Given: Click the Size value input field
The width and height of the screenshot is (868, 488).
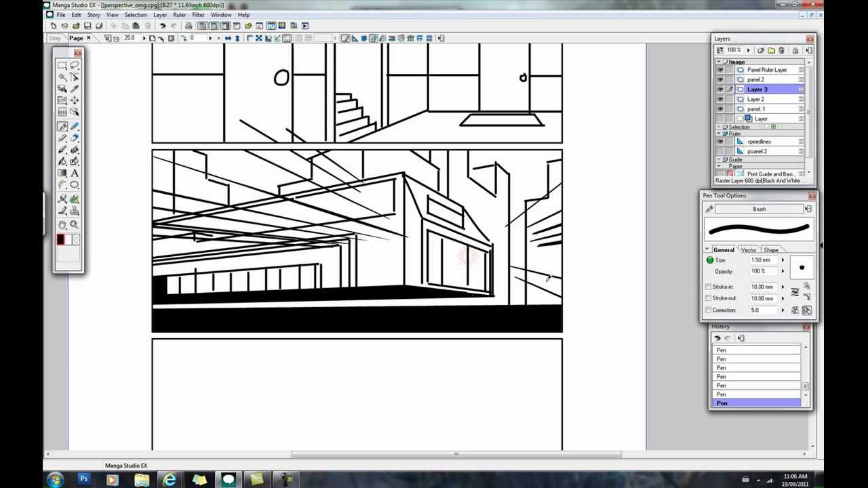Looking at the screenshot, I should (762, 260).
